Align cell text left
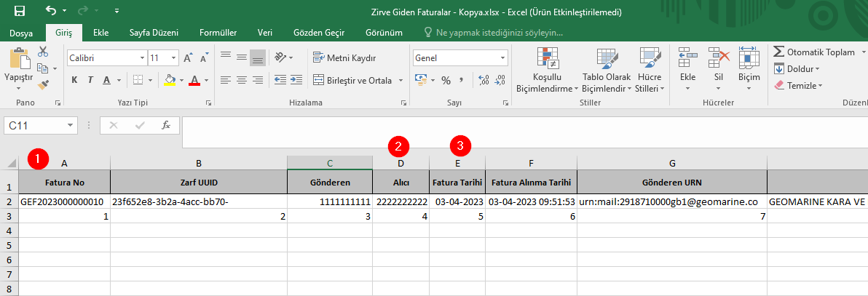 225,80
